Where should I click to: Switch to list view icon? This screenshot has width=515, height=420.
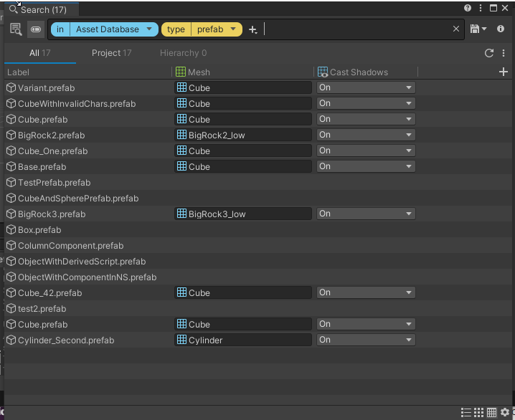[466, 412]
